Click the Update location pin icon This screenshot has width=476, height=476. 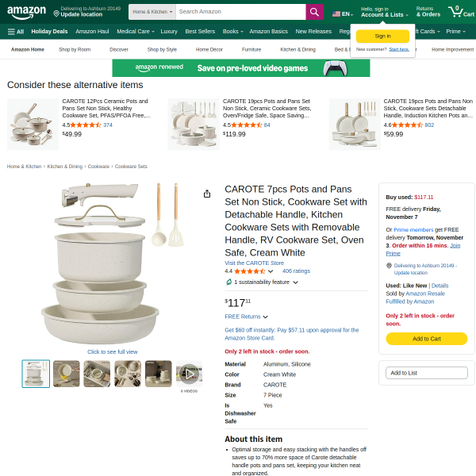tap(56, 13)
